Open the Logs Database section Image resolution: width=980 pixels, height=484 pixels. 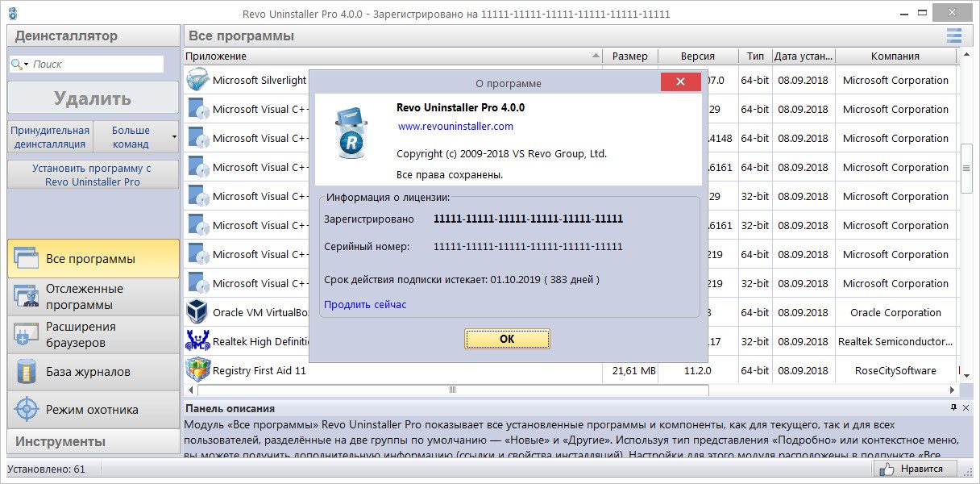pyautogui.click(x=93, y=372)
